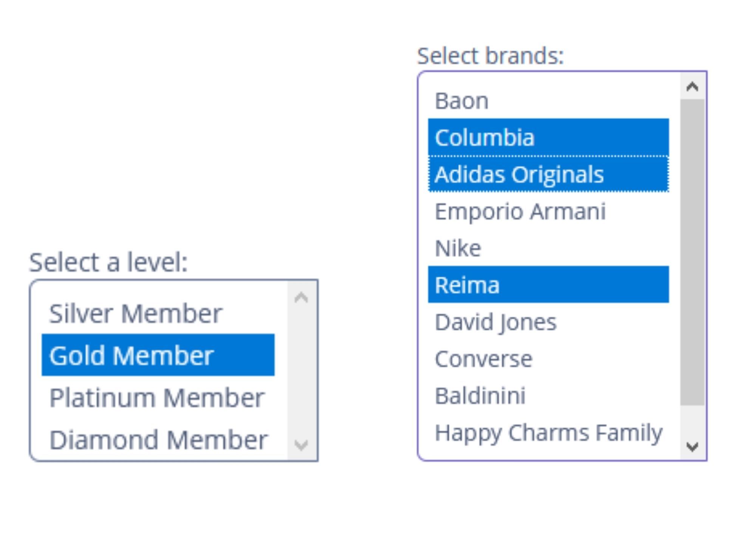Viewport: 756px width, 540px height.
Task: Select the Silver Member option
Action: [158, 313]
